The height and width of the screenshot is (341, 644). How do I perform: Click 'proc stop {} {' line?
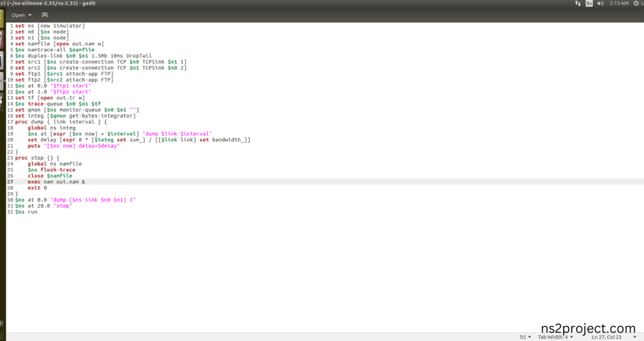tap(37, 158)
